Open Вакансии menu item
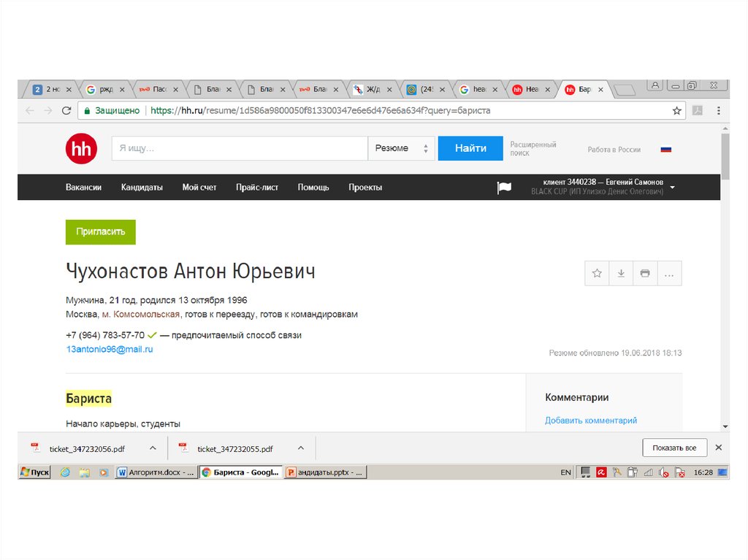The image size is (748, 560). click(83, 188)
